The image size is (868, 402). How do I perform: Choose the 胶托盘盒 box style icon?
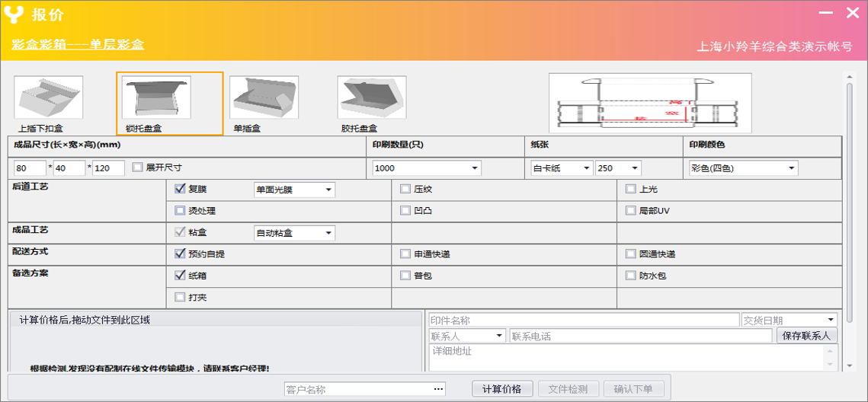tap(372, 97)
